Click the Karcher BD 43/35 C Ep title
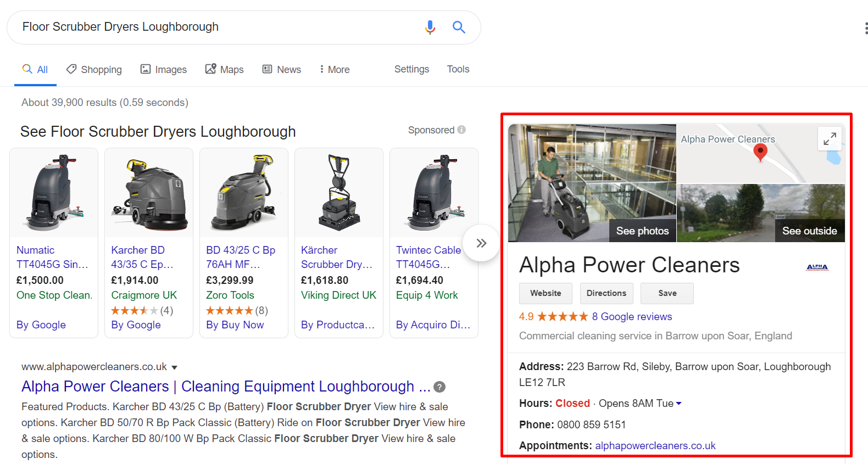 point(142,257)
